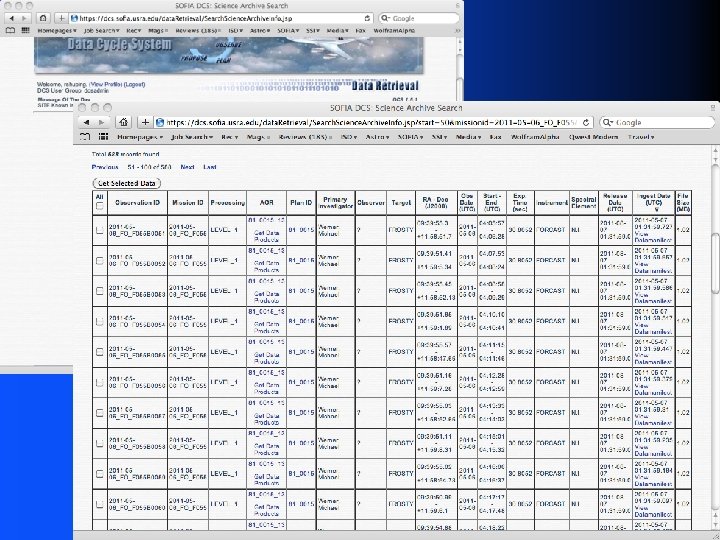Focus Google search field in front window
The width and height of the screenshot is (720, 540).
pos(657,123)
